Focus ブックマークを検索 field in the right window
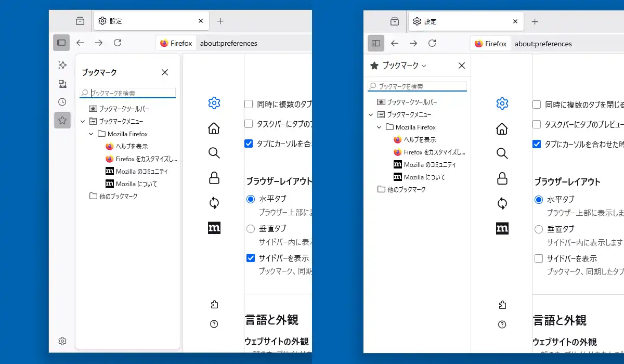This screenshot has width=624, height=364. pos(417,86)
